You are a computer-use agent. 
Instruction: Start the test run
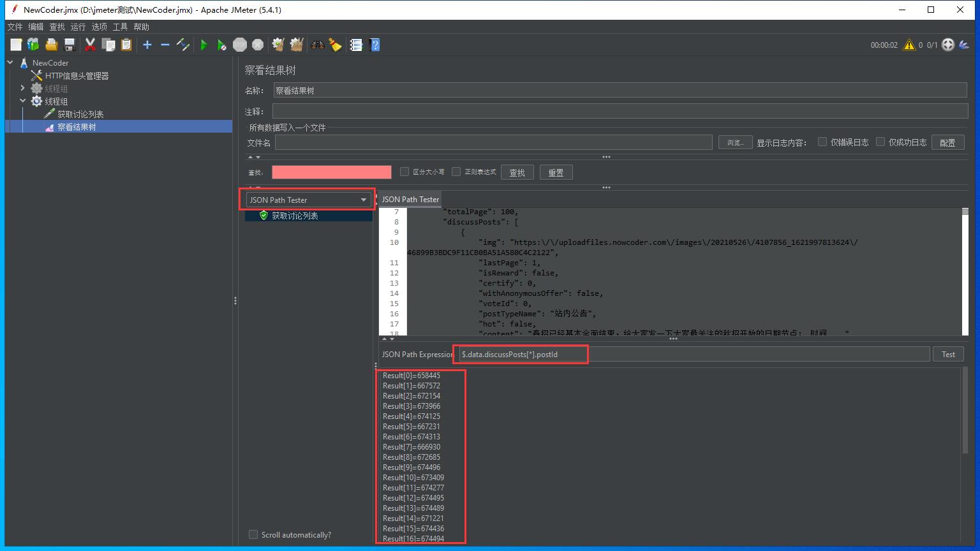[204, 45]
